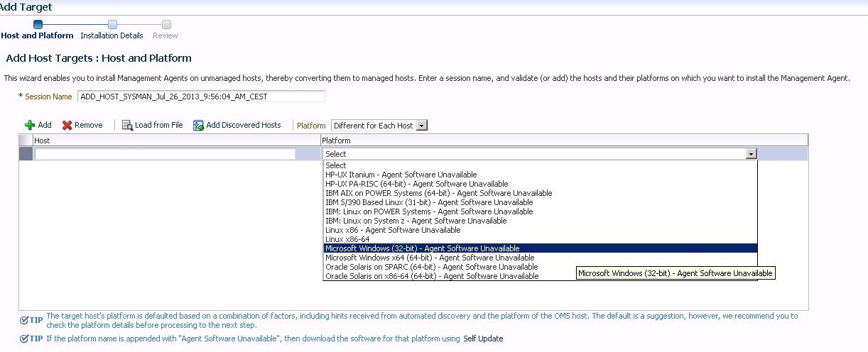Pick HP-UX Itanium platform option
This screenshot has width=868, height=352.
click(x=401, y=175)
